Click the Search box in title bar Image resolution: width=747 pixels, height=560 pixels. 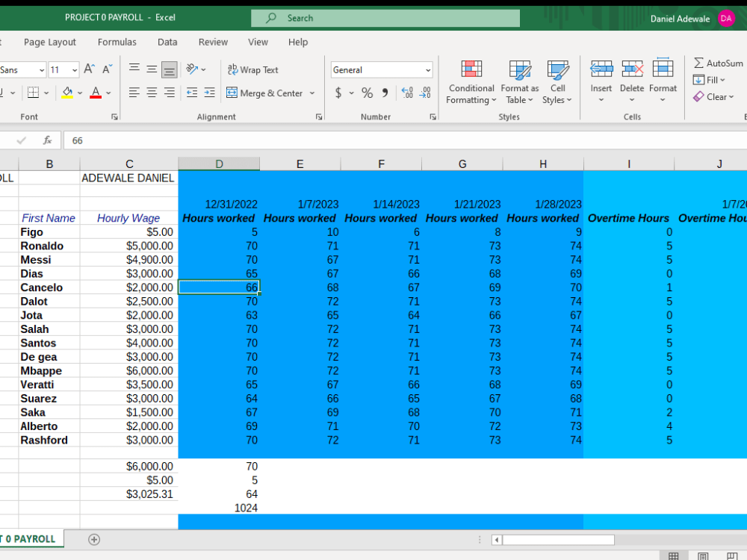[385, 18]
